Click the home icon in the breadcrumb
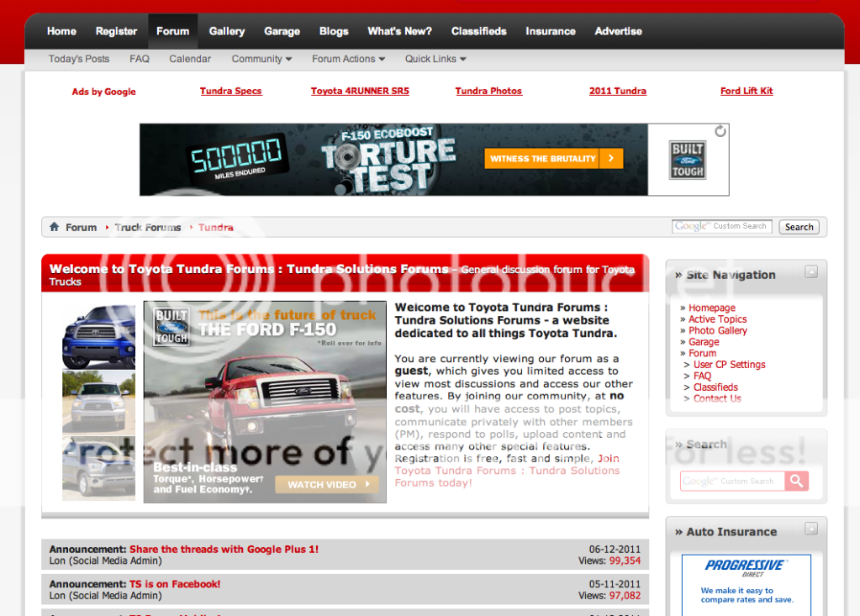 pyautogui.click(x=55, y=227)
